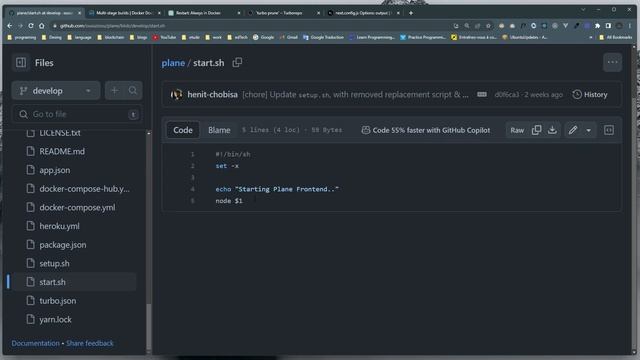Open the browser extensions puzzle icon
The height and width of the screenshot is (360, 640).
click(598, 26)
